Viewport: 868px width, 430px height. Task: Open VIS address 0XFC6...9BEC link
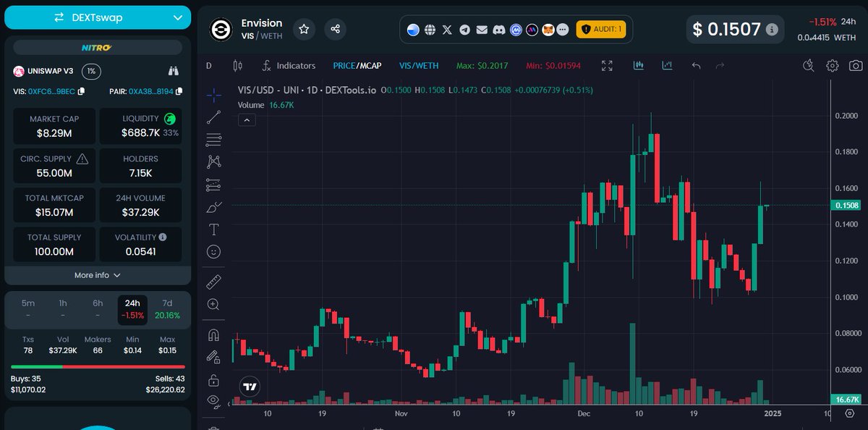point(51,91)
